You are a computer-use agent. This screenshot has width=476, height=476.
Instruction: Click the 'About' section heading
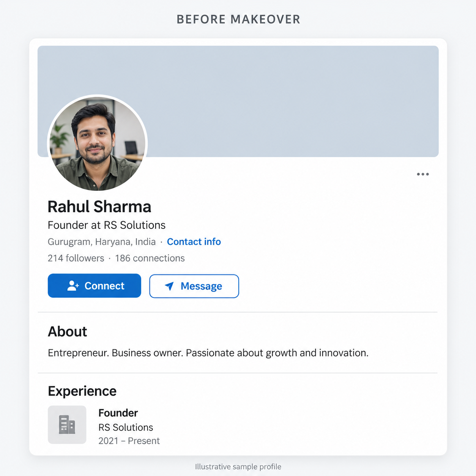[x=68, y=332]
